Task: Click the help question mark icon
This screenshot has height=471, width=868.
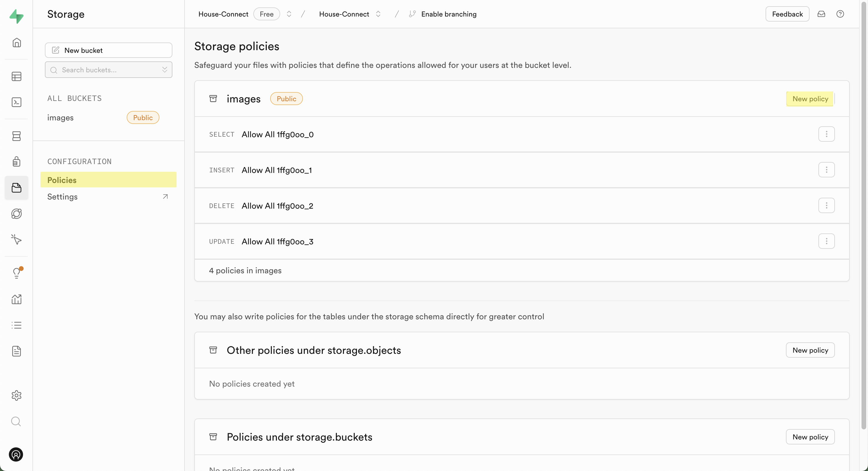Action: point(840,14)
